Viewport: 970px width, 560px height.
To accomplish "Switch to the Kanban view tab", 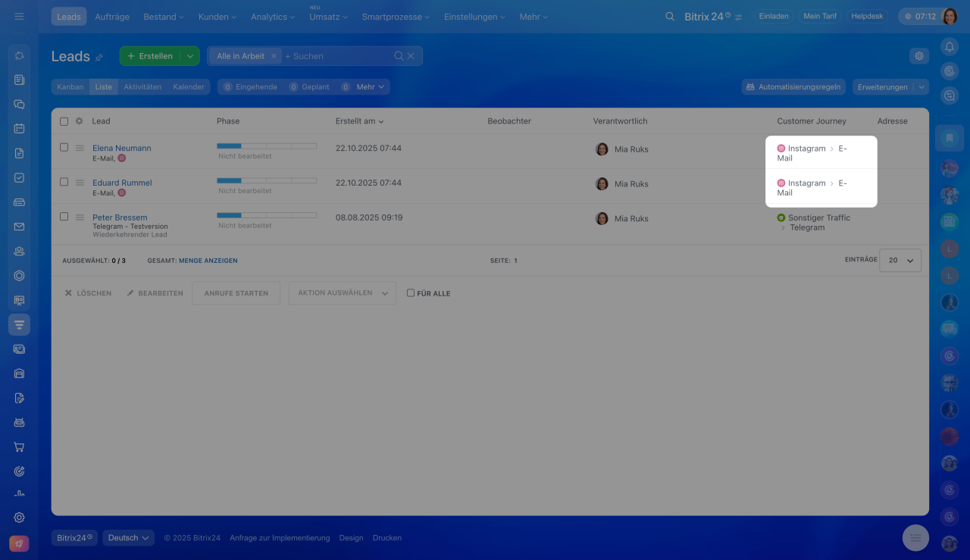I will 70,87.
